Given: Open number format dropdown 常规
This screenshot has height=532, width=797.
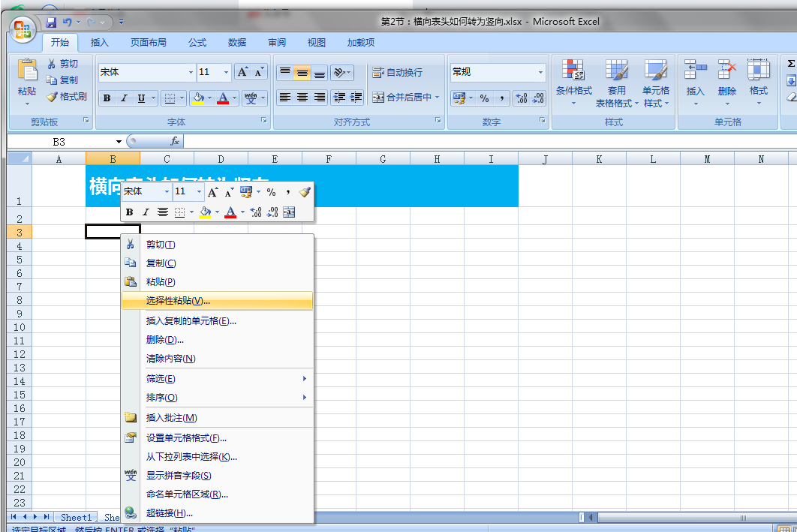Looking at the screenshot, I should [540, 72].
